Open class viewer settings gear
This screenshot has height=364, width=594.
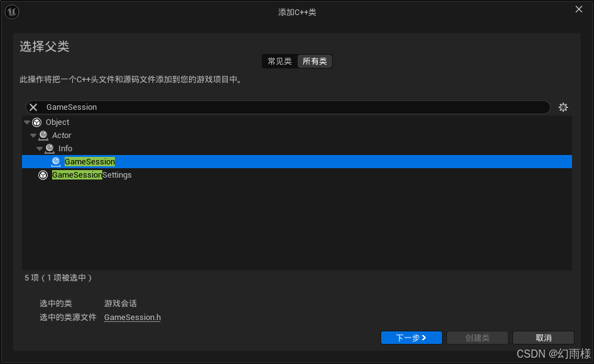563,107
